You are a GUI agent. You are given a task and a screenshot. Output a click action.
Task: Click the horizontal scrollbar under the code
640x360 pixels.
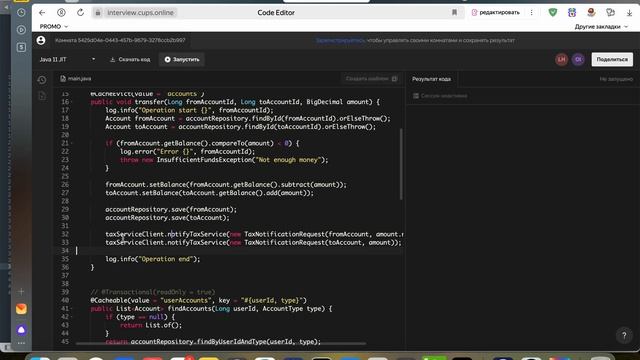220,344
